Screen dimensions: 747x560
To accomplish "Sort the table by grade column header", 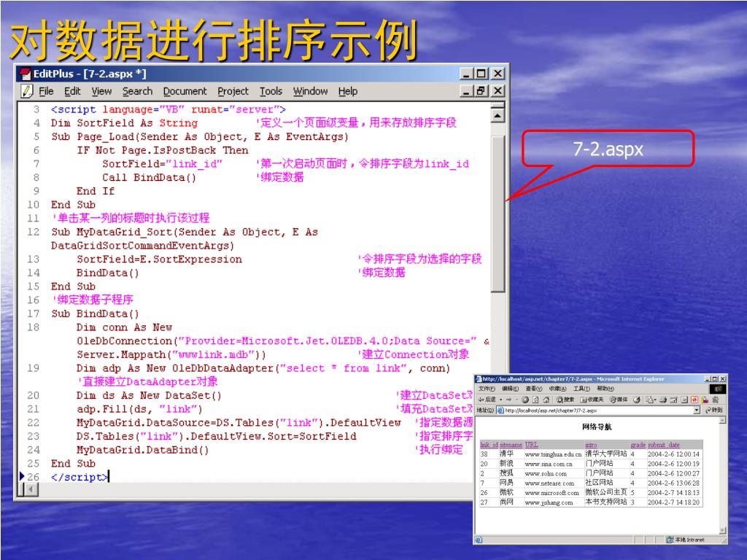I will coord(638,445).
